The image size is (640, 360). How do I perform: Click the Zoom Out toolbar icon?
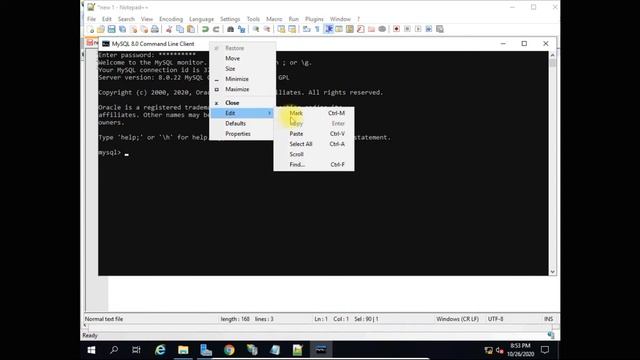point(267,29)
